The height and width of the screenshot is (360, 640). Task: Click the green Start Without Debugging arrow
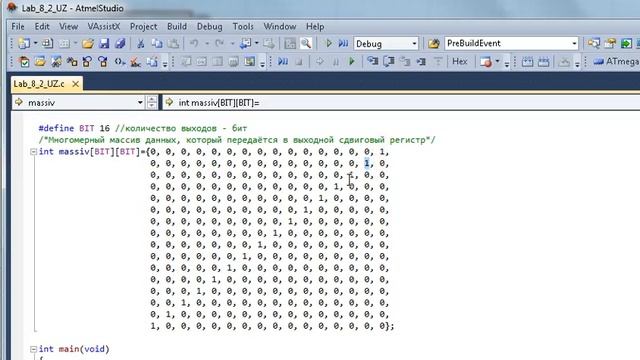(x=329, y=43)
